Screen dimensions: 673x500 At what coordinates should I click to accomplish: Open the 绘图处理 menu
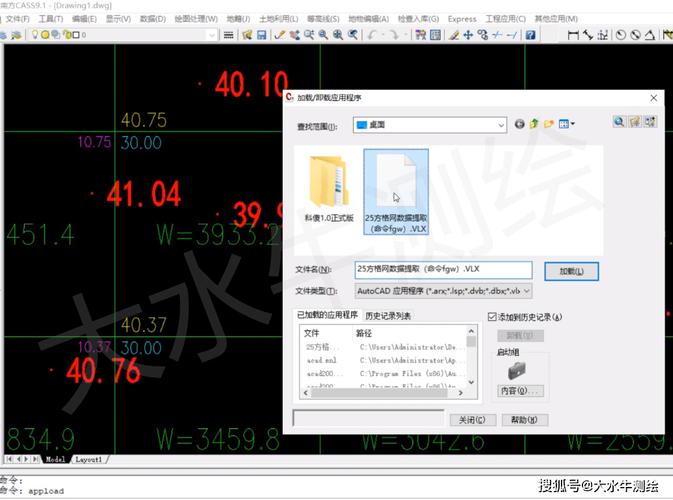coord(195,18)
